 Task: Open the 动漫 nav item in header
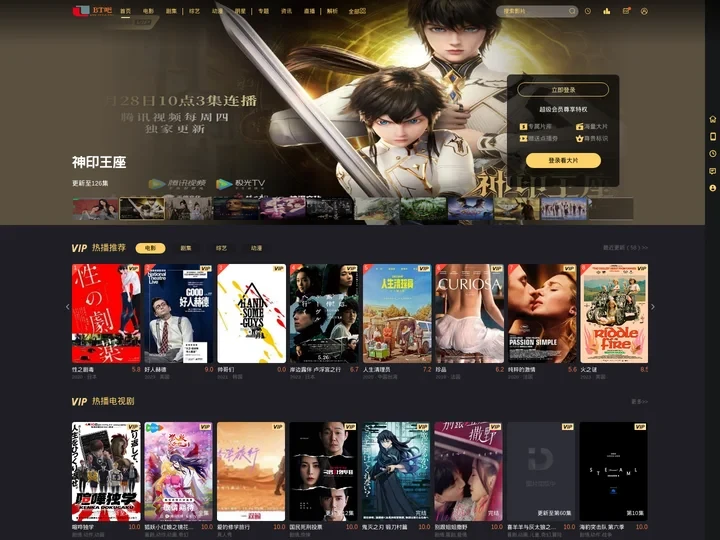217,11
